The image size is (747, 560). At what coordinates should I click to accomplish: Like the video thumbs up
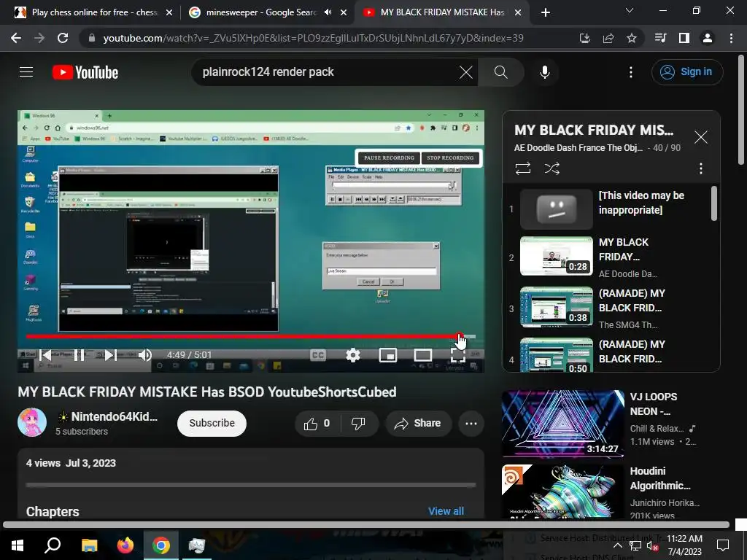pos(318,424)
